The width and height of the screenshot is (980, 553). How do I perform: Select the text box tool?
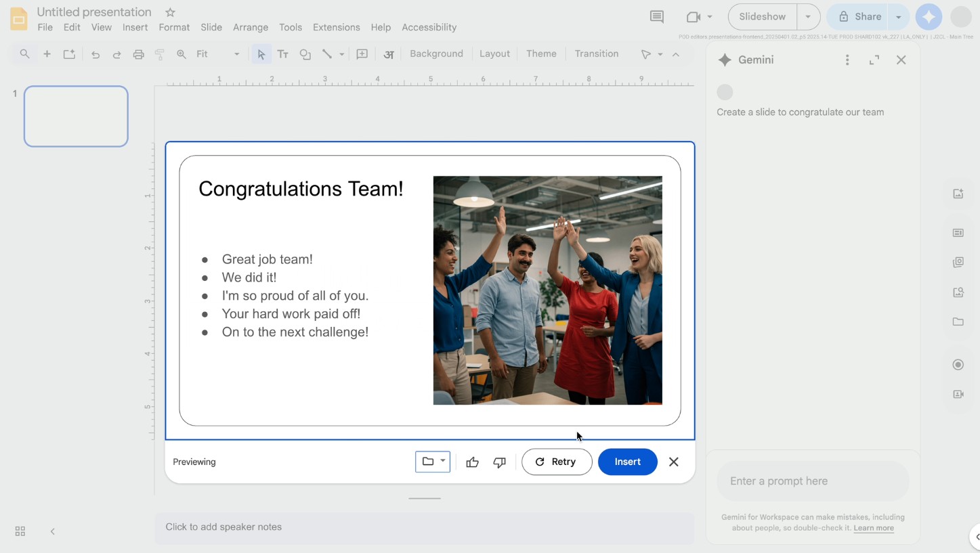283,54
